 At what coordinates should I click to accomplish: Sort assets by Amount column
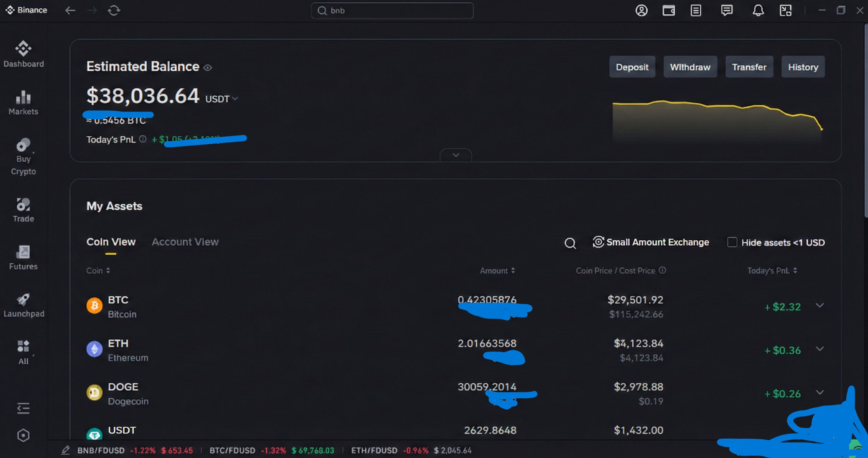click(497, 271)
